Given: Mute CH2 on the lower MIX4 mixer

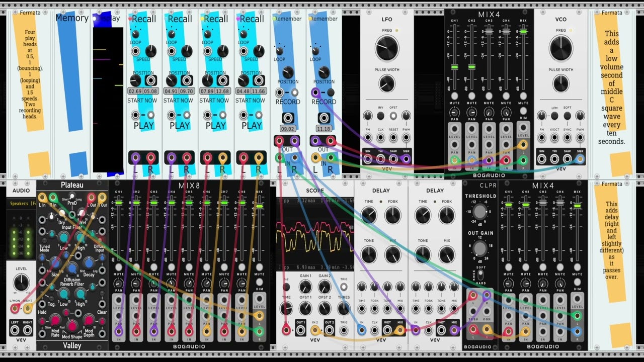Looking at the screenshot, I should [x=526, y=267].
